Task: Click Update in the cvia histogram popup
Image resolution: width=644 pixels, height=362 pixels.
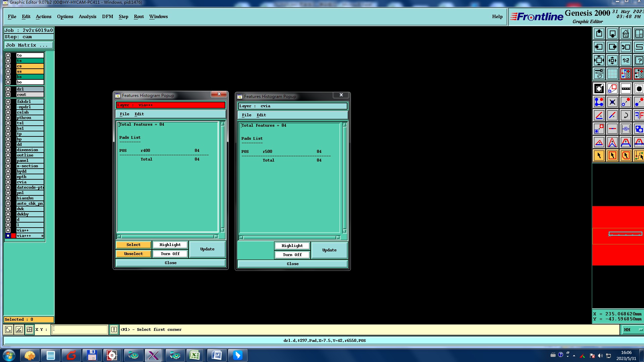Action: (x=329, y=250)
